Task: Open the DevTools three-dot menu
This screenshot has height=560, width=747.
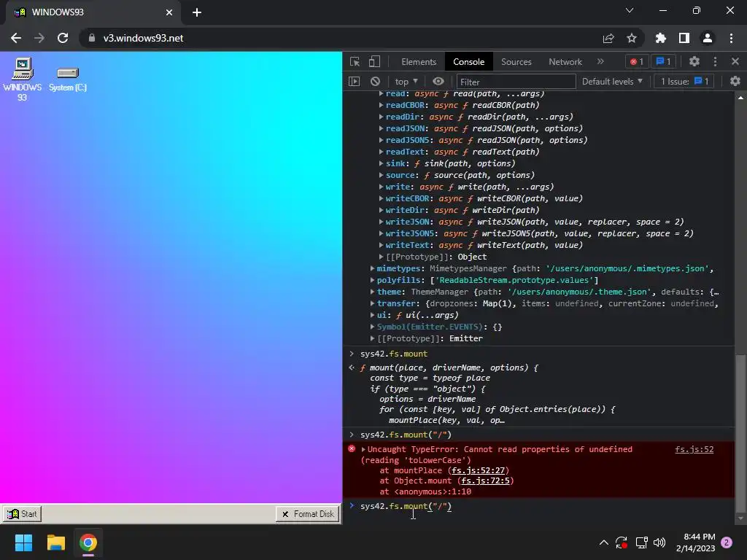Action: point(715,61)
